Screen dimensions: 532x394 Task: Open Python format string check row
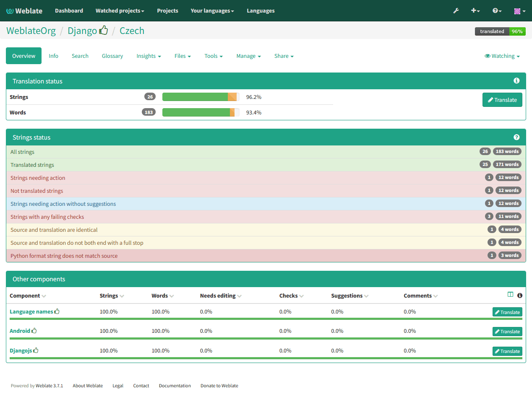pos(266,256)
